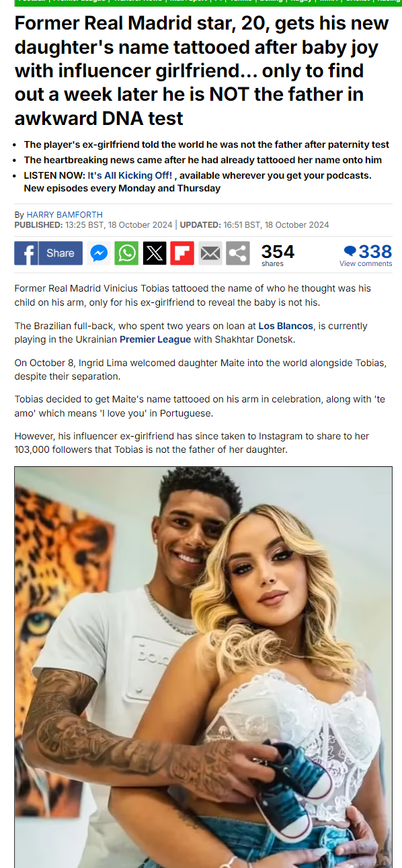Viewport: 402px width, 868px height.
Task: Share the article by email icon
Action: [210, 253]
